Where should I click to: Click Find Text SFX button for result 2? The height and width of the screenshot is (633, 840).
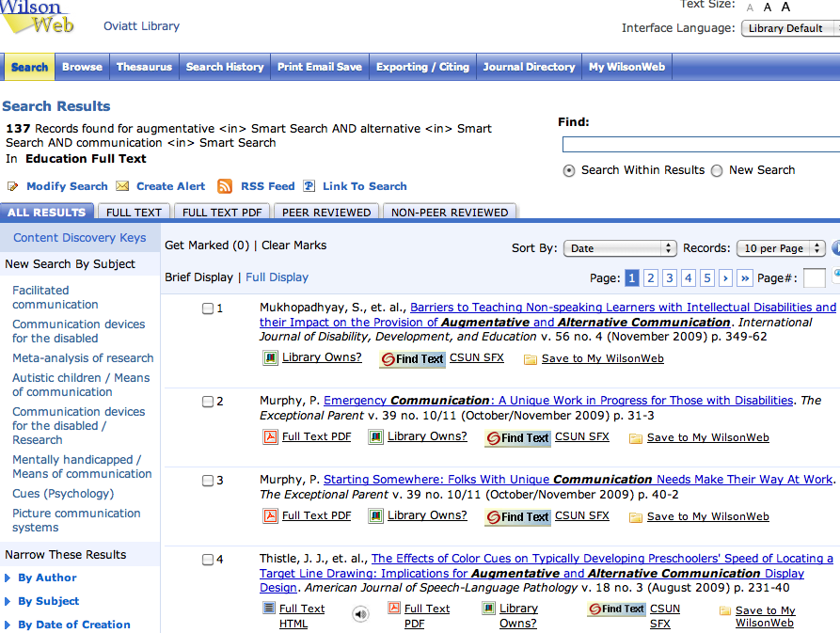click(x=517, y=438)
